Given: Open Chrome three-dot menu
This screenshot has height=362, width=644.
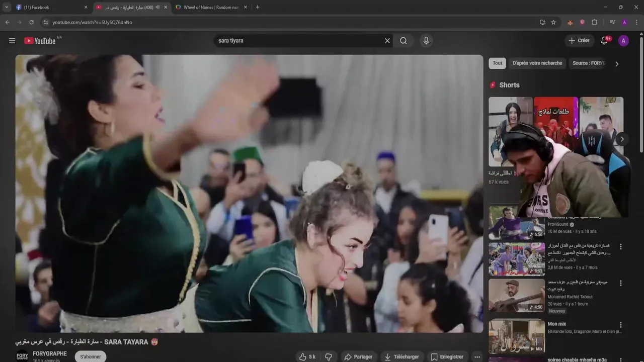Looking at the screenshot, I should click(636, 22).
